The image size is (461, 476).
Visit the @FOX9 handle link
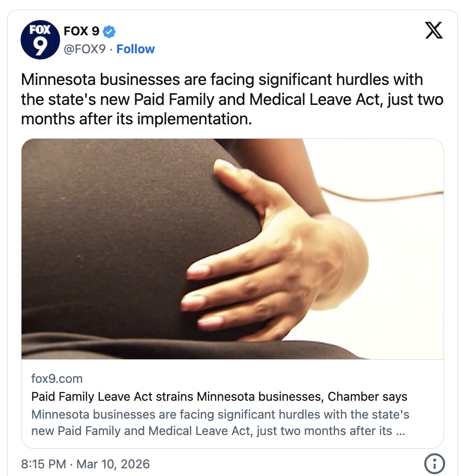click(85, 49)
